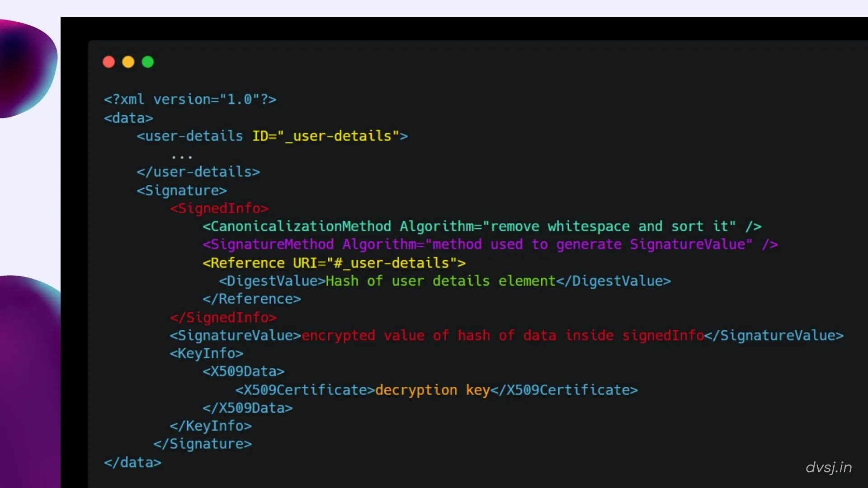Click the opening data tag

point(128,118)
